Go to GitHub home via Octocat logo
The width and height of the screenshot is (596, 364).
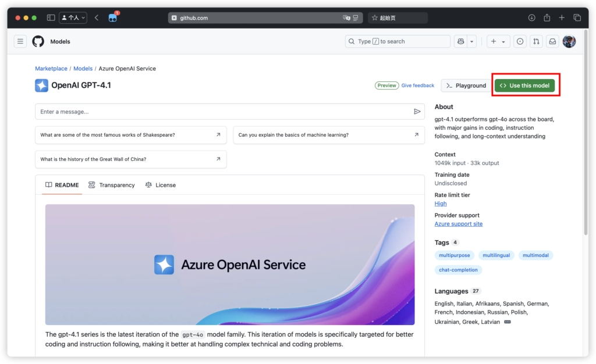point(38,41)
